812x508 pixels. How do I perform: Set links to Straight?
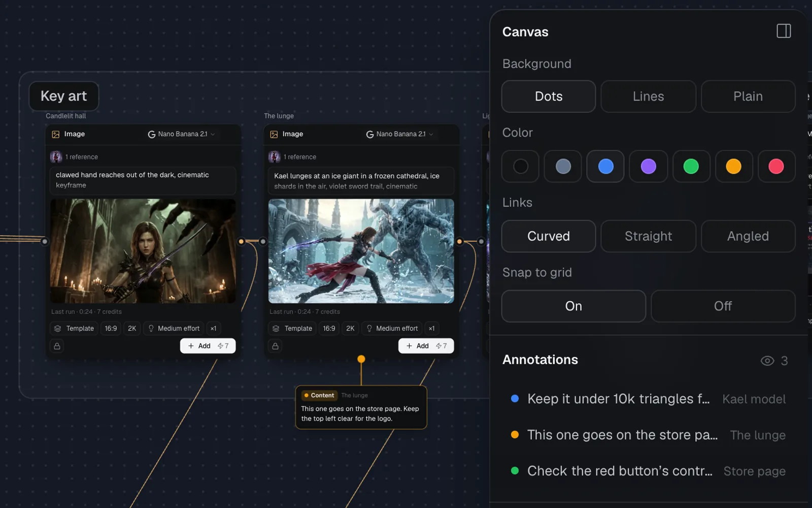coord(649,236)
